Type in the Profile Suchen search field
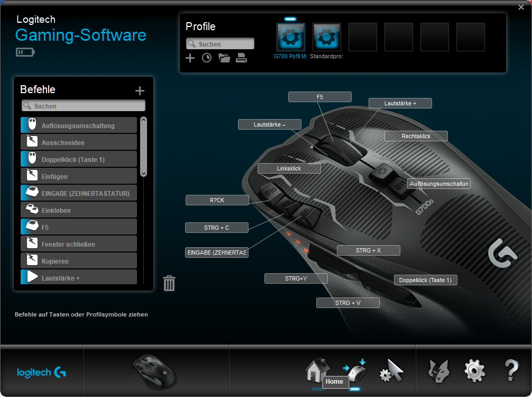The image size is (532, 397). pyautogui.click(x=220, y=44)
